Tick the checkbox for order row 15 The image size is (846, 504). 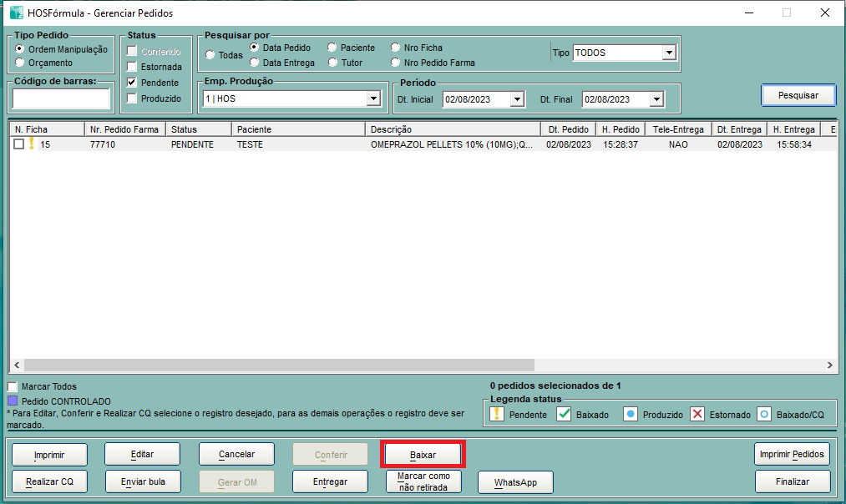[x=18, y=144]
